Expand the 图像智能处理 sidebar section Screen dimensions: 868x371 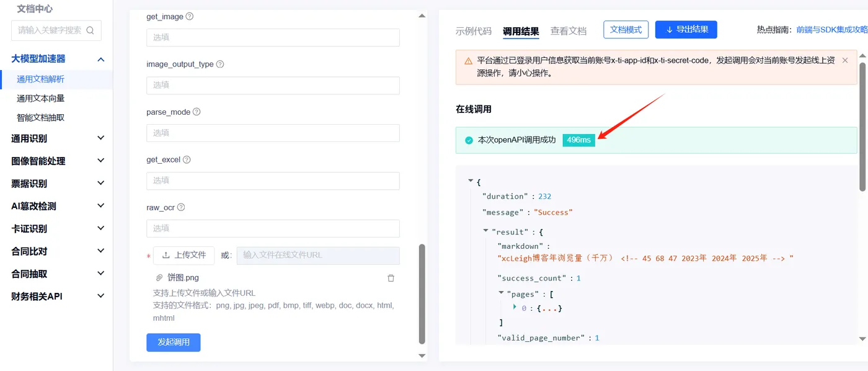(101, 161)
